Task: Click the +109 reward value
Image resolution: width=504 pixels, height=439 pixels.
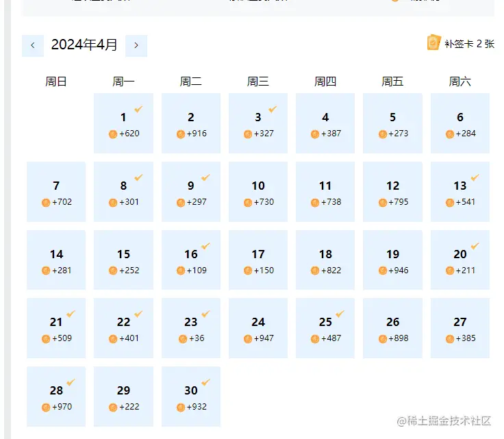Action: click(197, 271)
